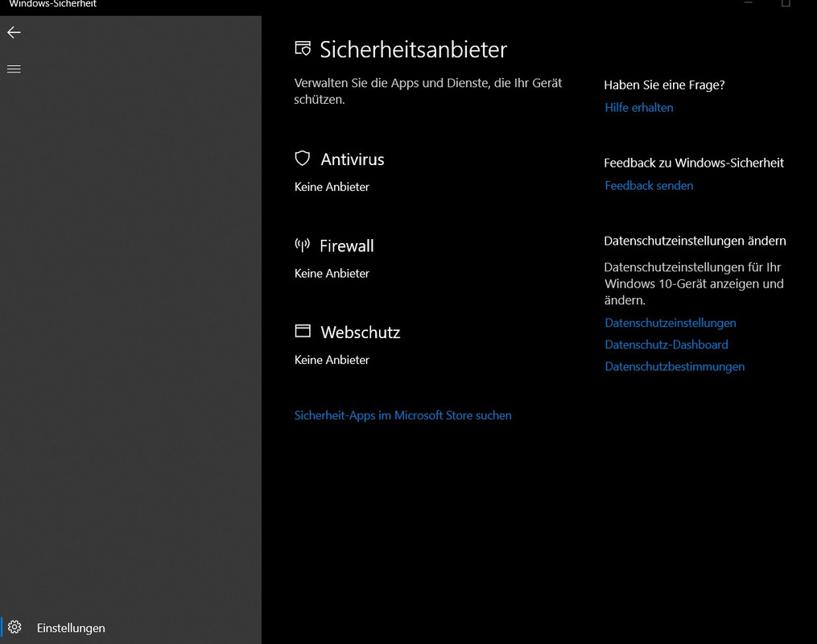817x644 pixels.
Task: Click Sicherheit-Apps im Microsoft Store suchen
Action: tap(402, 415)
